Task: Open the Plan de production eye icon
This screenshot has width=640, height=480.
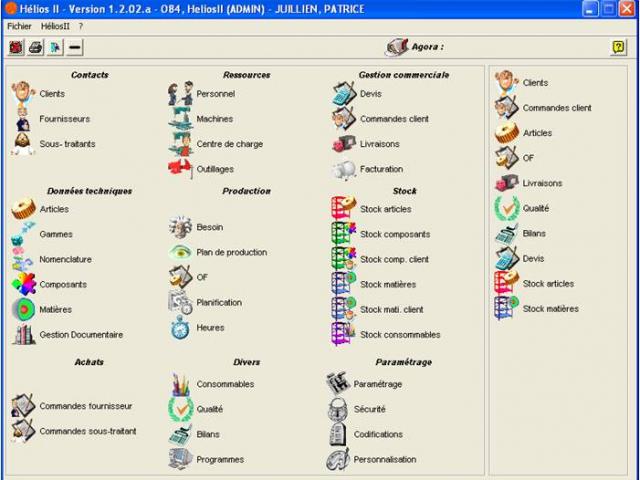Action: pos(180,252)
